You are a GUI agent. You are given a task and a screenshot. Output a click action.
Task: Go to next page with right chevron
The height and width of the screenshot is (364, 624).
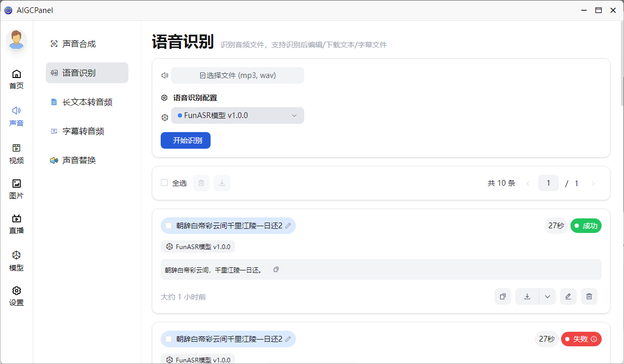click(x=593, y=183)
